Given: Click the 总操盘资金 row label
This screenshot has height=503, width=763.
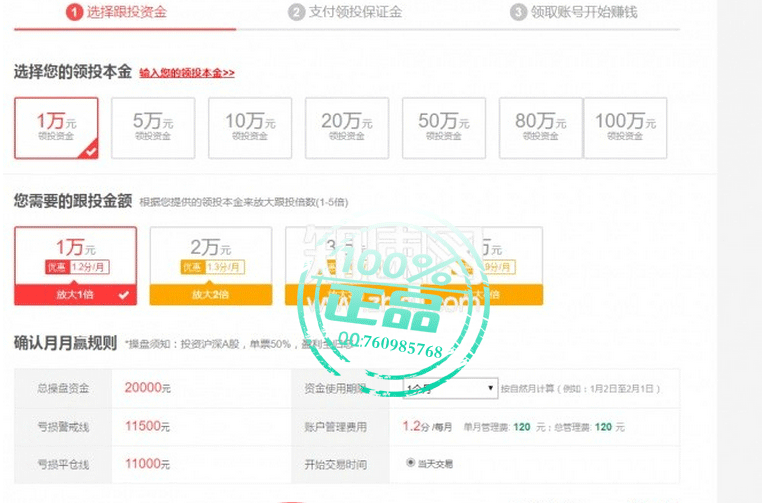Looking at the screenshot, I should [63, 388].
